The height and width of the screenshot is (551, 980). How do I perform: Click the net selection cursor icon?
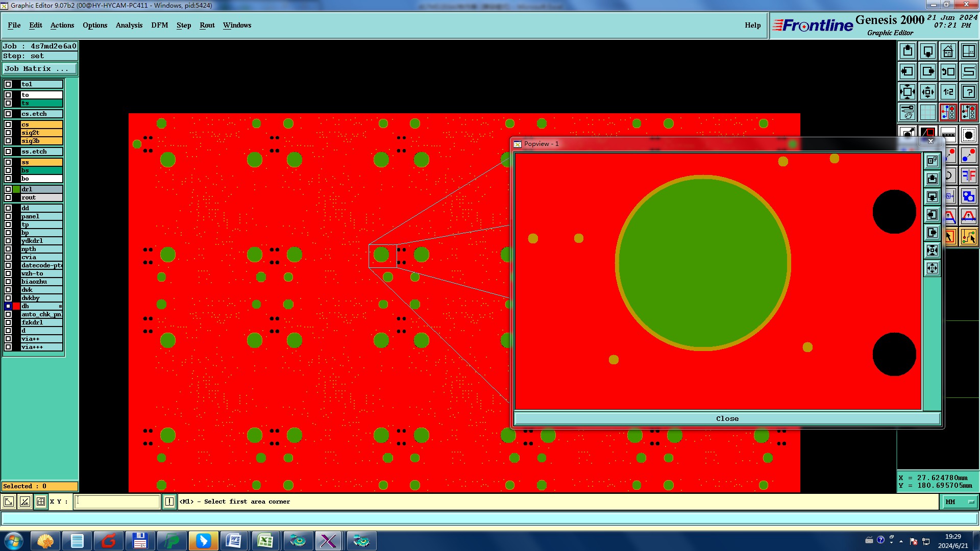968,237
